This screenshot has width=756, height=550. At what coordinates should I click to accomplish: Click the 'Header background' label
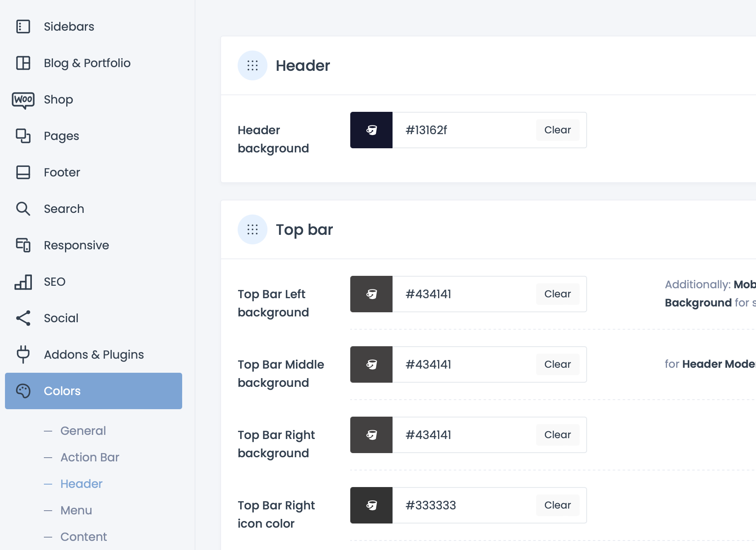(273, 139)
